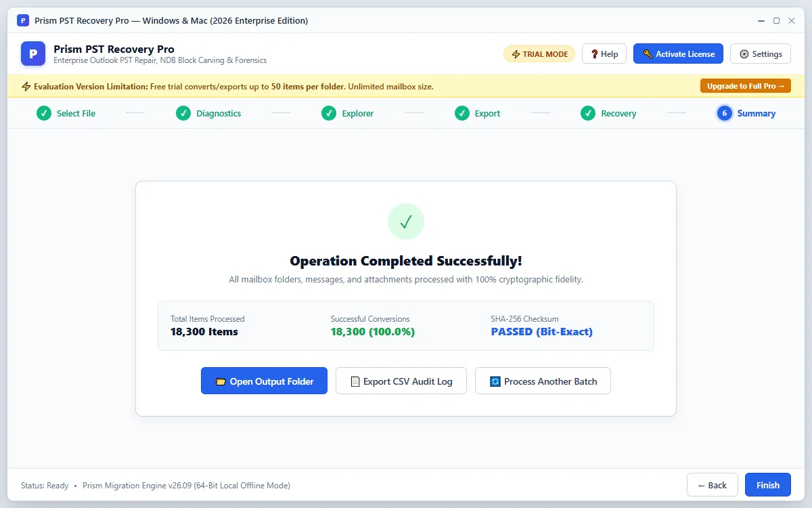Click Activate License

tap(678, 54)
